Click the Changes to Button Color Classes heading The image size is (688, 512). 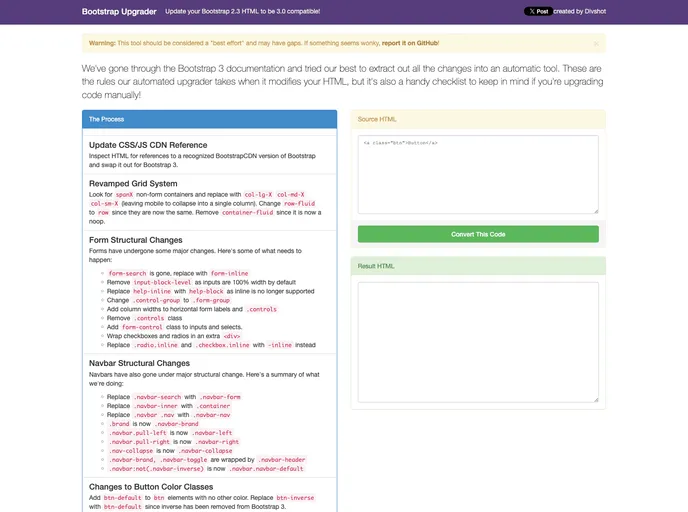coord(151,487)
